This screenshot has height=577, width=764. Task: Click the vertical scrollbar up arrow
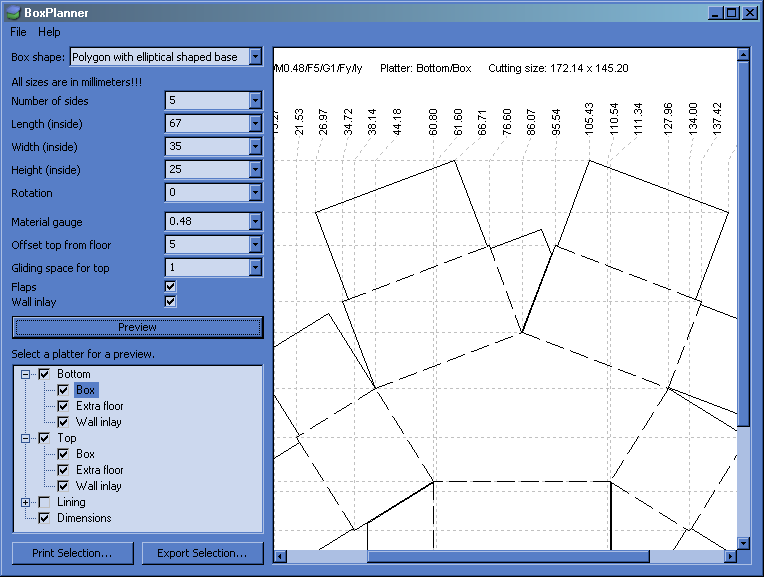coord(743,55)
